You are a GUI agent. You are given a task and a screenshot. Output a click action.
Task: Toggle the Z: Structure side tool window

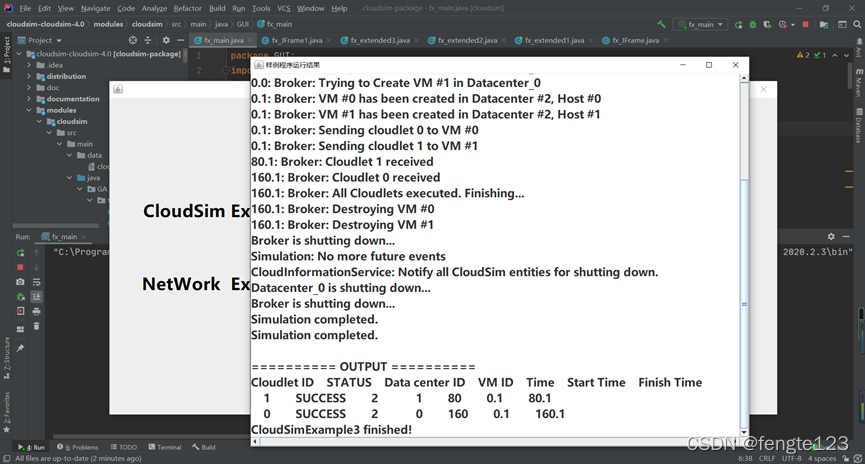tap(7, 358)
